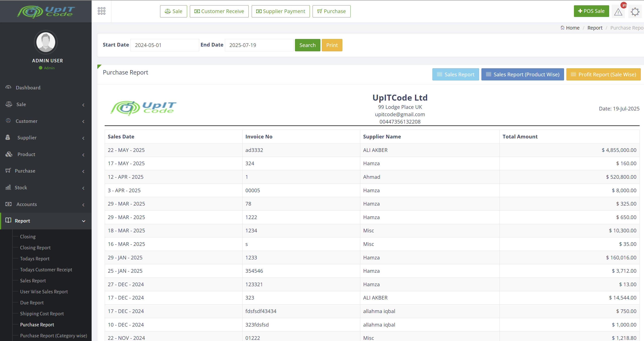Screen dimensions: 644x341
Task: Click the Supplier Payment toolbar button
Action: (x=281, y=11)
